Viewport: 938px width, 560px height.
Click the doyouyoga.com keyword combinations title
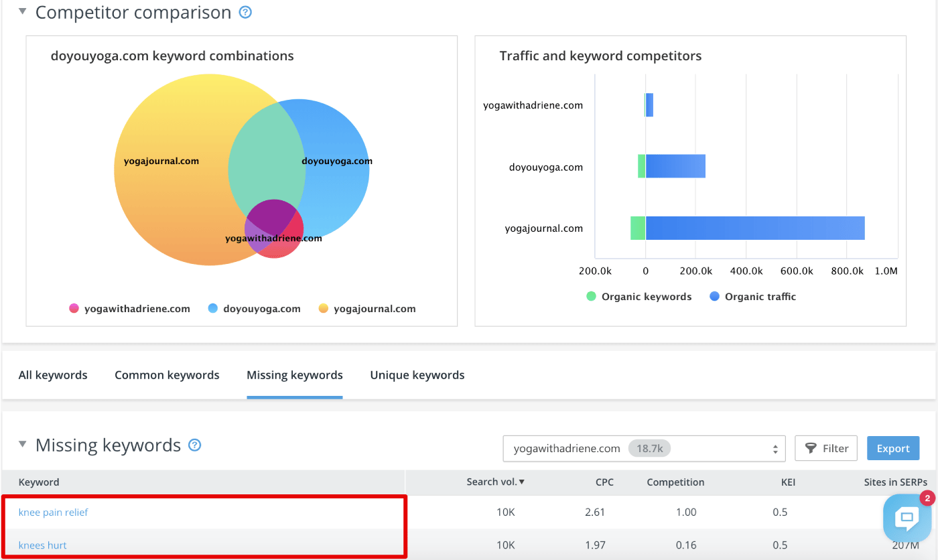coord(172,56)
